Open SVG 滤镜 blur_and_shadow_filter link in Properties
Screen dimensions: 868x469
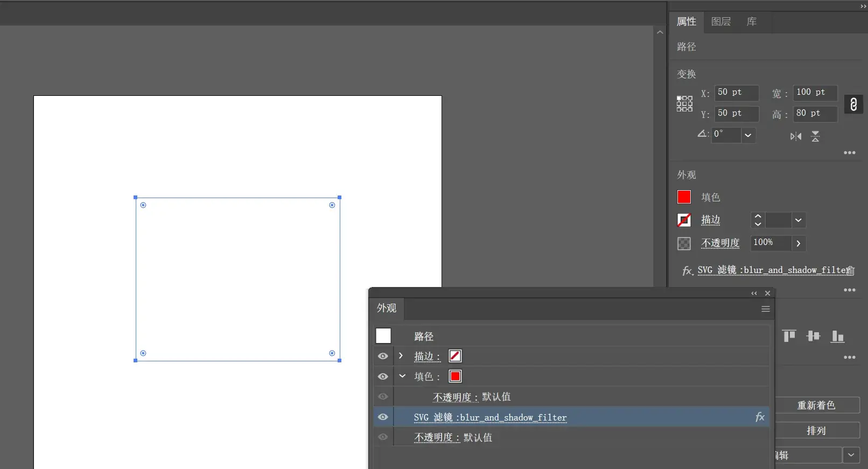click(x=773, y=270)
